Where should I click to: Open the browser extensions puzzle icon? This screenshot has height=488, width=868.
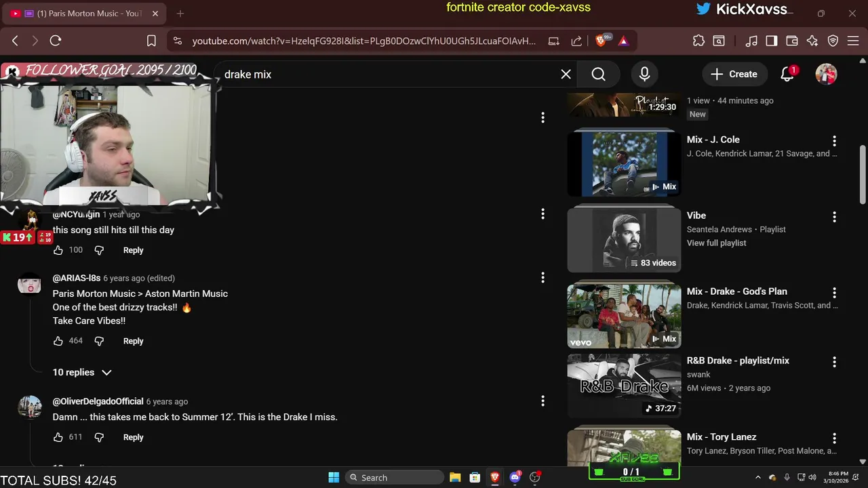[x=698, y=41]
